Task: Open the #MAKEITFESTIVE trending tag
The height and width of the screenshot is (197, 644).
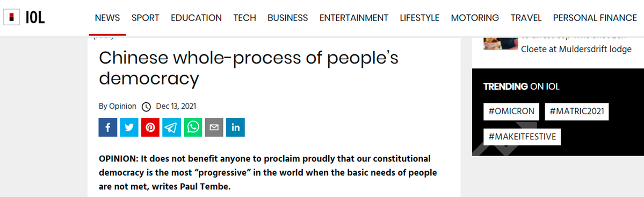Action: (522, 137)
